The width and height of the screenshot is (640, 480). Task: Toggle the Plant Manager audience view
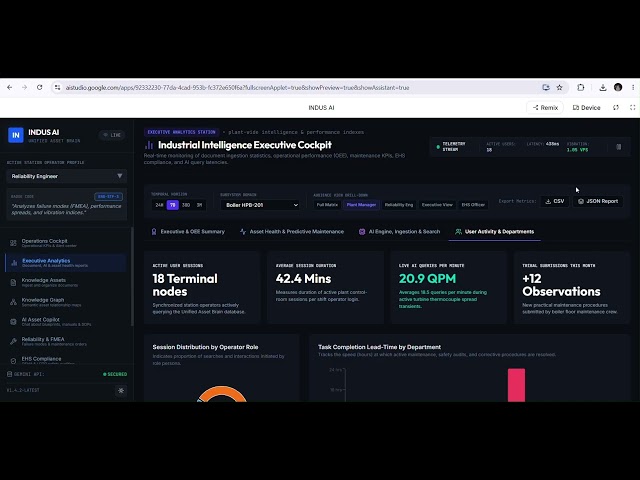(361, 205)
